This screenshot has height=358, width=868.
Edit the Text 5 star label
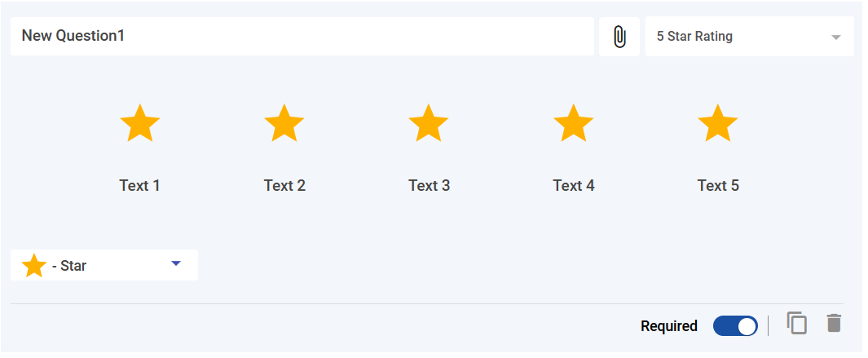(x=718, y=186)
